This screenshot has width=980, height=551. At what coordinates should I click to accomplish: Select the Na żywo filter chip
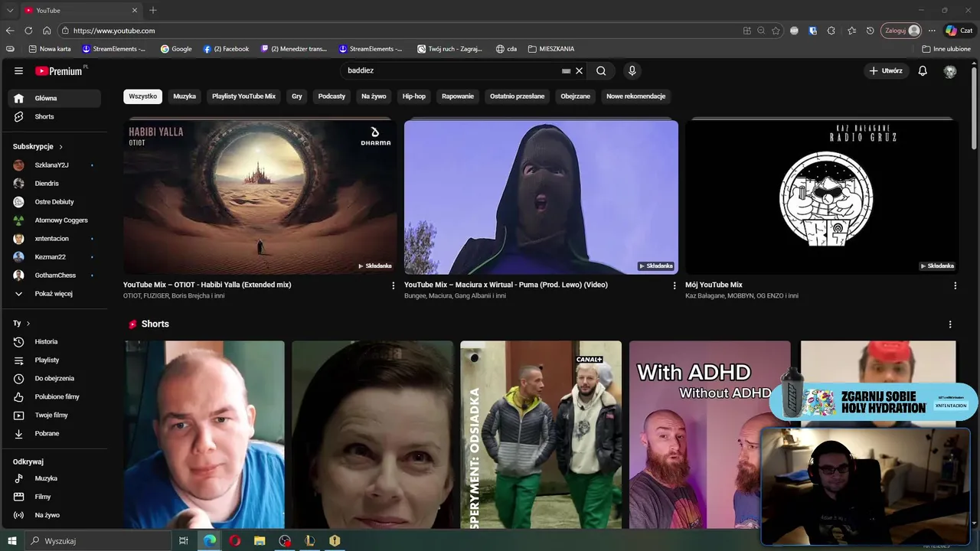click(x=374, y=96)
